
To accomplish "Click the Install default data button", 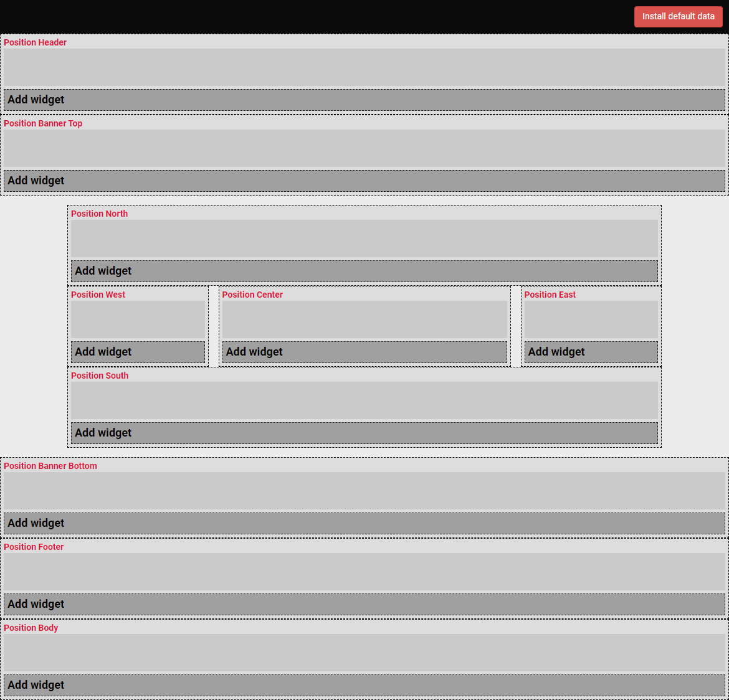I will 679,17.
